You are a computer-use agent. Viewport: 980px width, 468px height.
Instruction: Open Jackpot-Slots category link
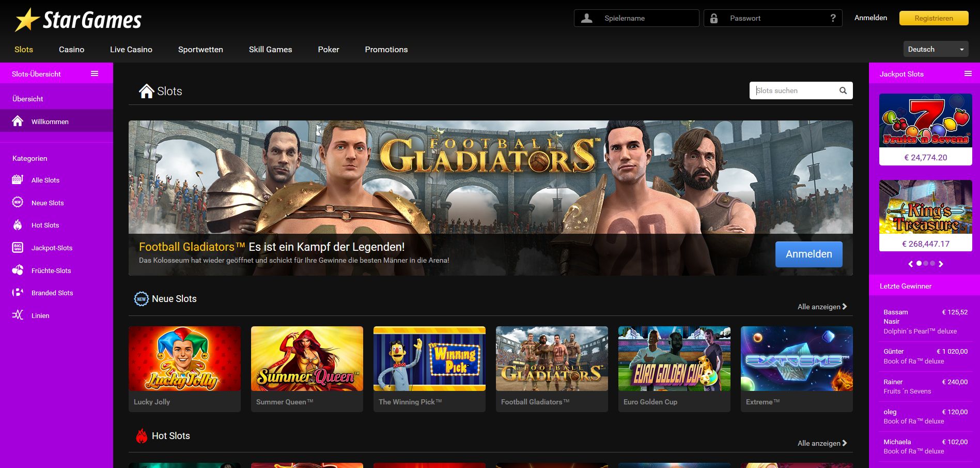[x=52, y=248]
